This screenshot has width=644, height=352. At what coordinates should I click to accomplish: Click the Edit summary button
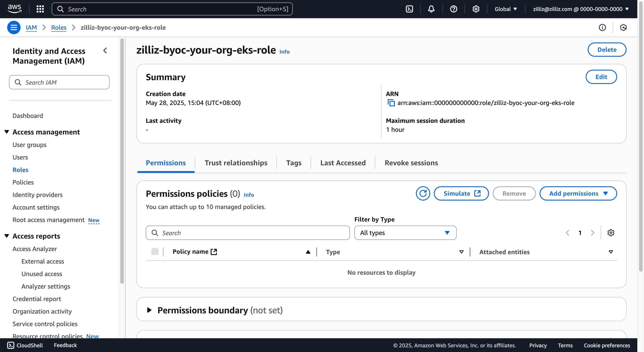coord(601,77)
